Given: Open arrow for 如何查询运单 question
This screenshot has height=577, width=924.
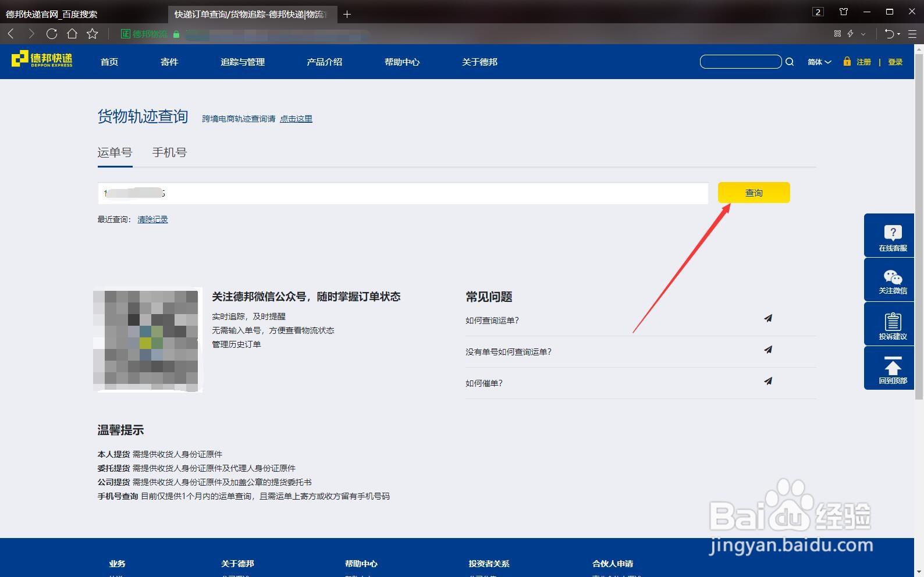Looking at the screenshot, I should point(768,318).
